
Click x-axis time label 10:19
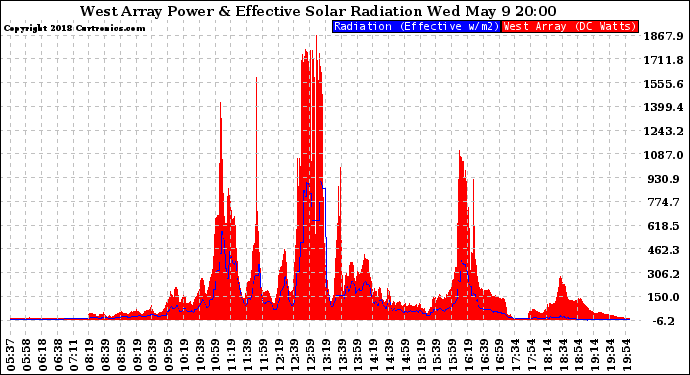[184, 355]
